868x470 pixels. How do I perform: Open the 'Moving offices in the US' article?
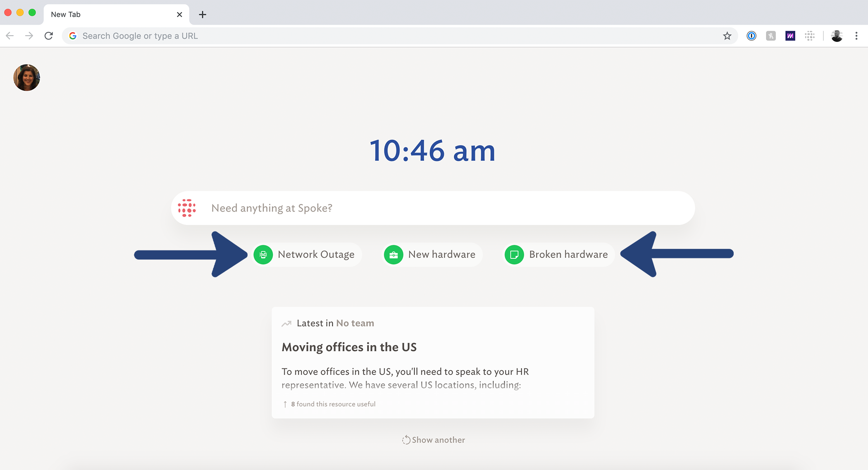click(349, 347)
